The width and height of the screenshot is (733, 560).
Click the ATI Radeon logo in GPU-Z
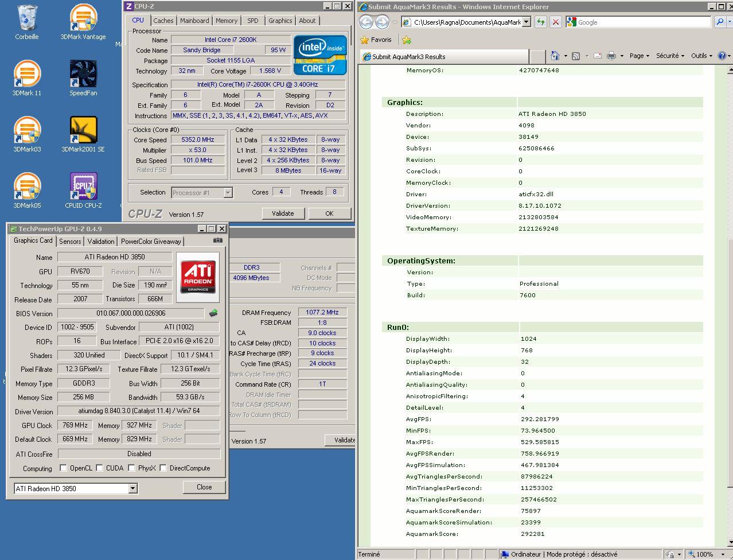[x=198, y=277]
